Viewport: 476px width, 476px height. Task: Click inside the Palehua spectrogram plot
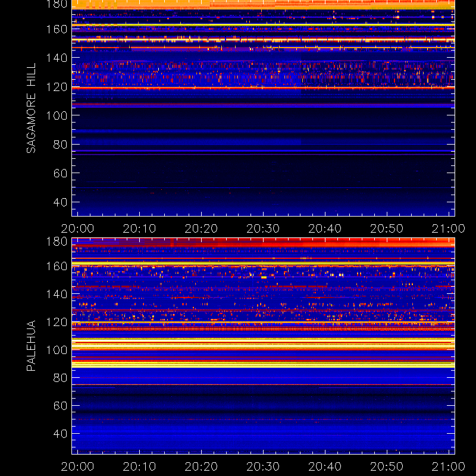point(263,346)
